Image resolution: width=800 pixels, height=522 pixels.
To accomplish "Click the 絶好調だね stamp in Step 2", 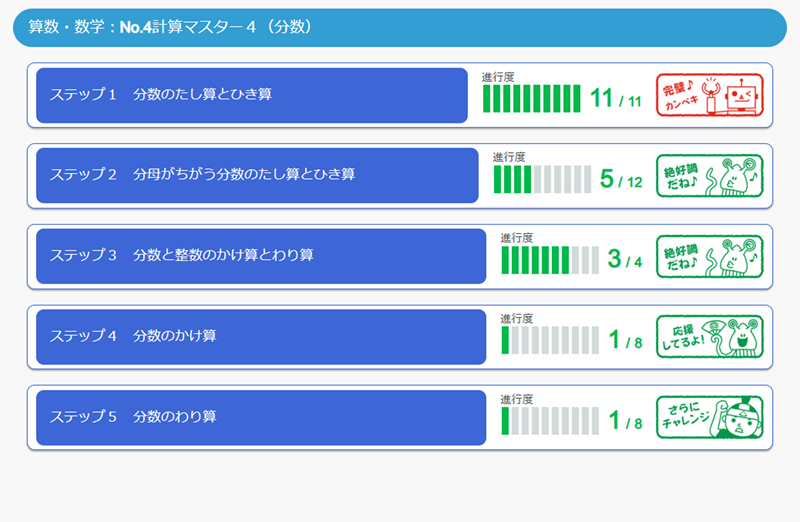I will coord(708,177).
